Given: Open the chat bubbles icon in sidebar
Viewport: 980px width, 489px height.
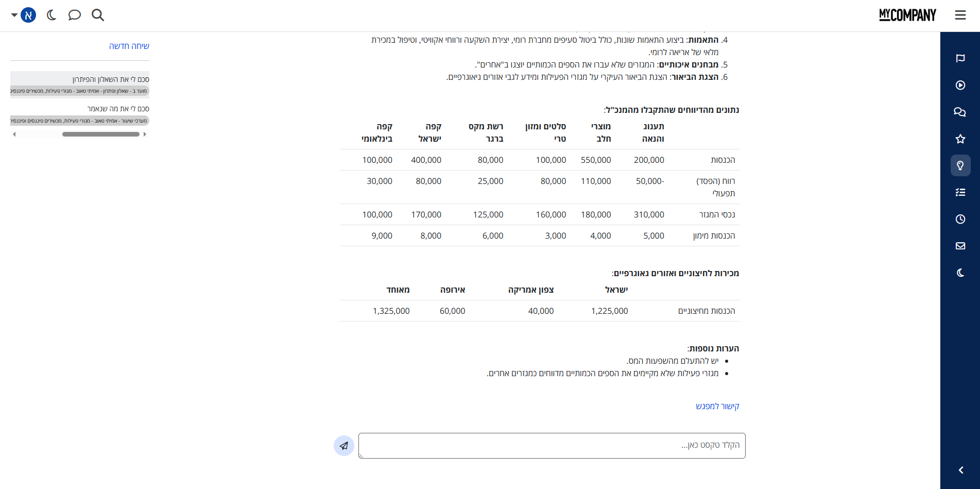Looking at the screenshot, I should point(960,112).
